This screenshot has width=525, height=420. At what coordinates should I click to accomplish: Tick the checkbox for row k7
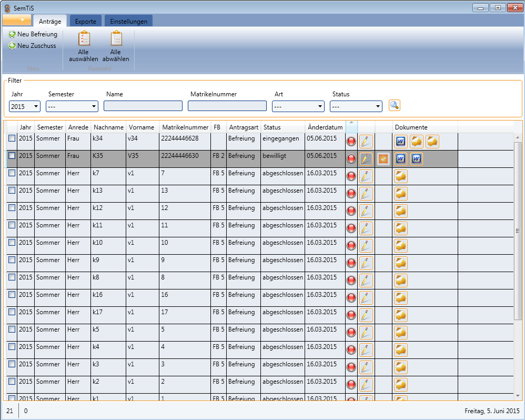point(12,173)
